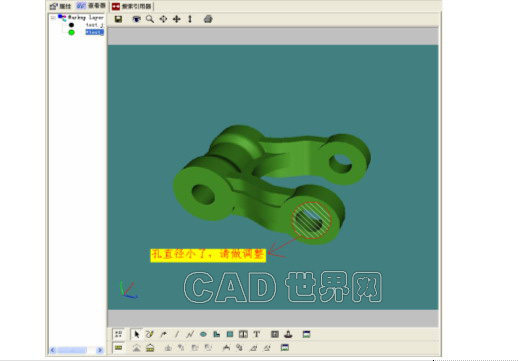The height and width of the screenshot is (361, 518).
Task: Open the properties tab at top left
Action: pyautogui.click(x=61, y=6)
